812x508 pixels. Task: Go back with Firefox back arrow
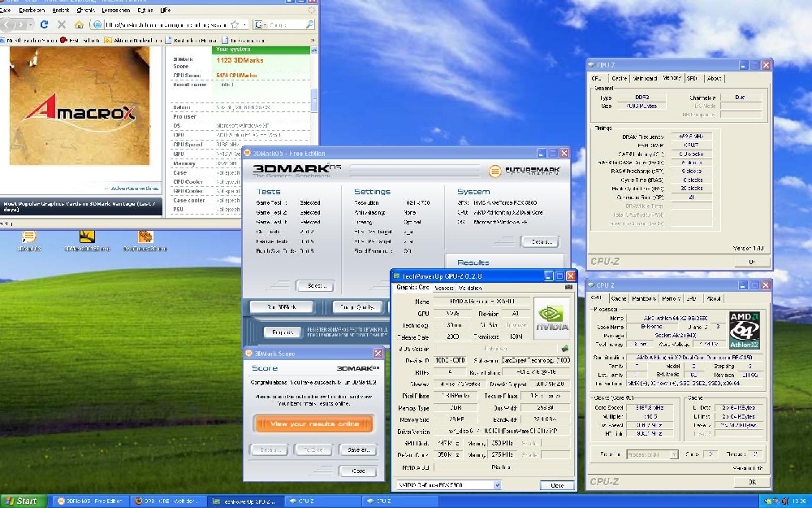(x=6, y=24)
